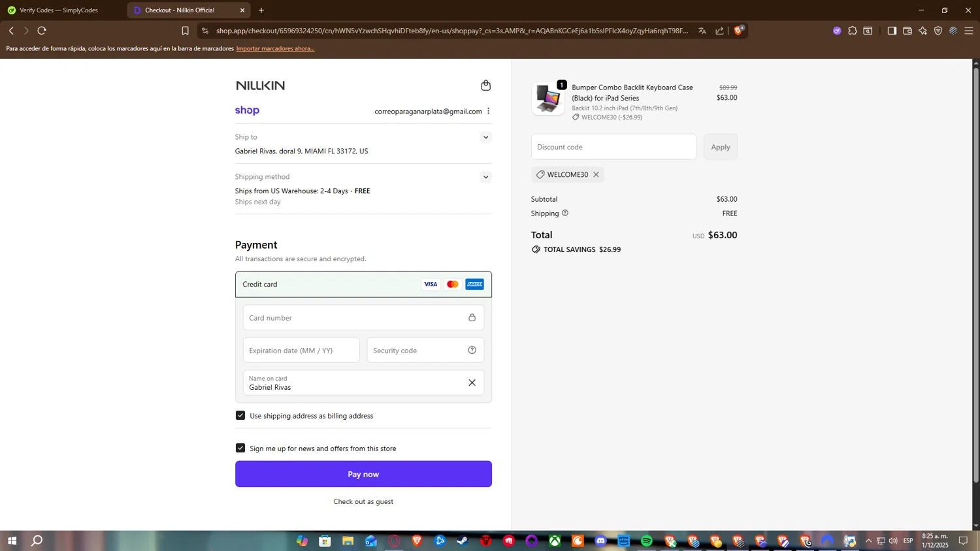Select the Checkout - Nillkin Official tab
The height and width of the screenshot is (551, 980).
click(180, 10)
